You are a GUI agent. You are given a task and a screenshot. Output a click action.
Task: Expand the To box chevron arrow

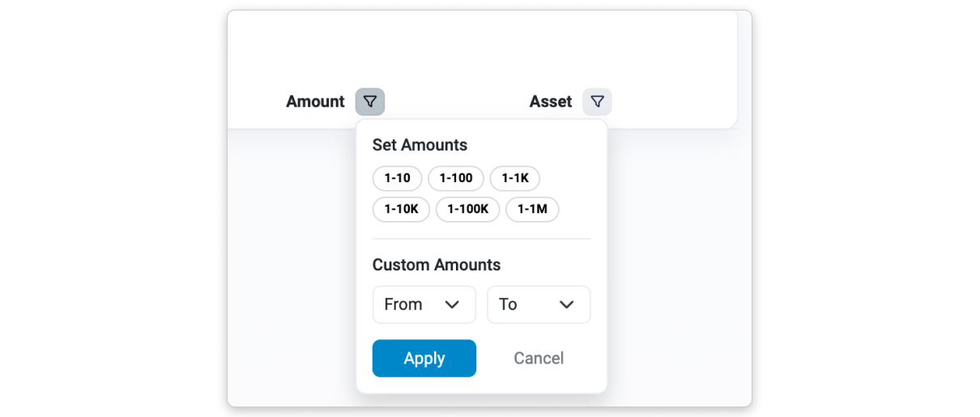[567, 304]
